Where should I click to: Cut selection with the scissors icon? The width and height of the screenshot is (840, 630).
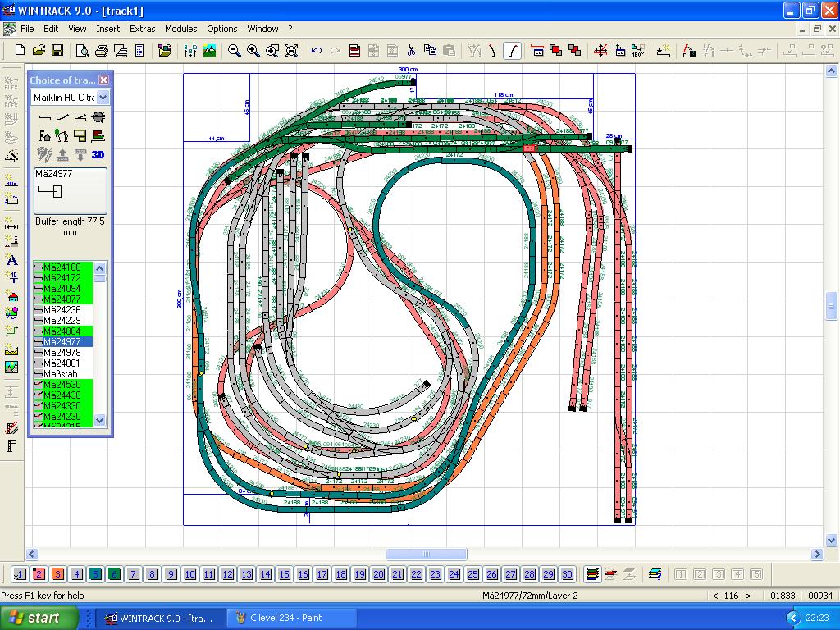pyautogui.click(x=411, y=50)
